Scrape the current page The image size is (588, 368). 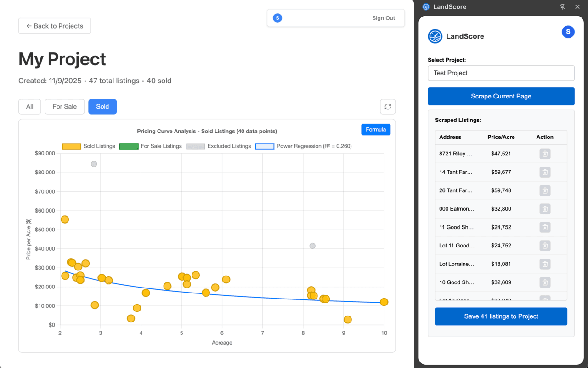tap(501, 96)
